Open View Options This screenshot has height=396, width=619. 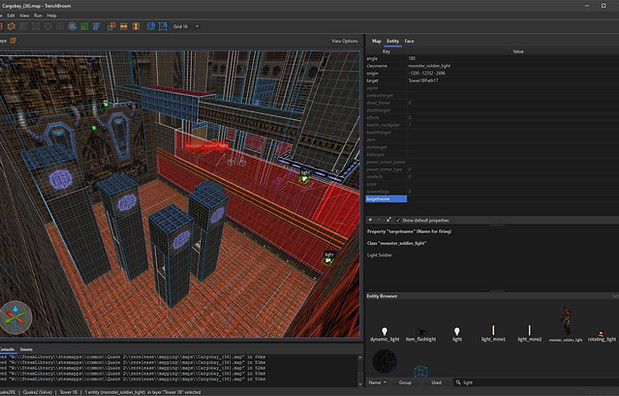[345, 41]
